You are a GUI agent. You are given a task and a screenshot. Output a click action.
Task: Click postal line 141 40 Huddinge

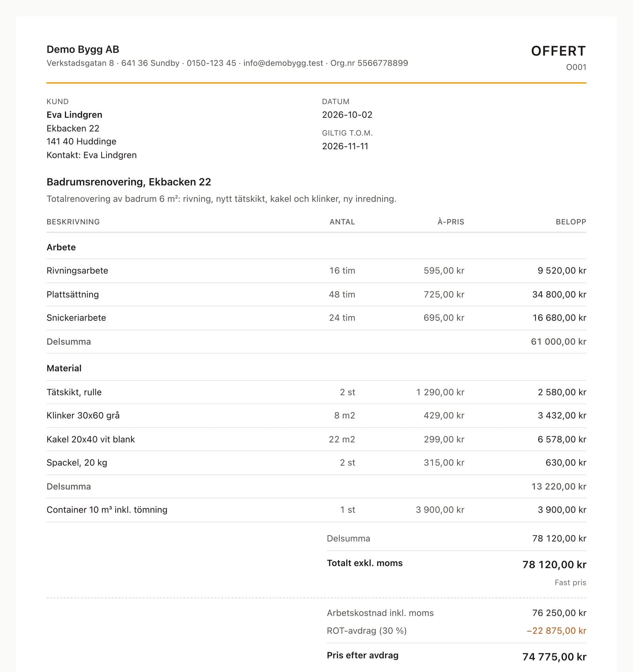81,142
